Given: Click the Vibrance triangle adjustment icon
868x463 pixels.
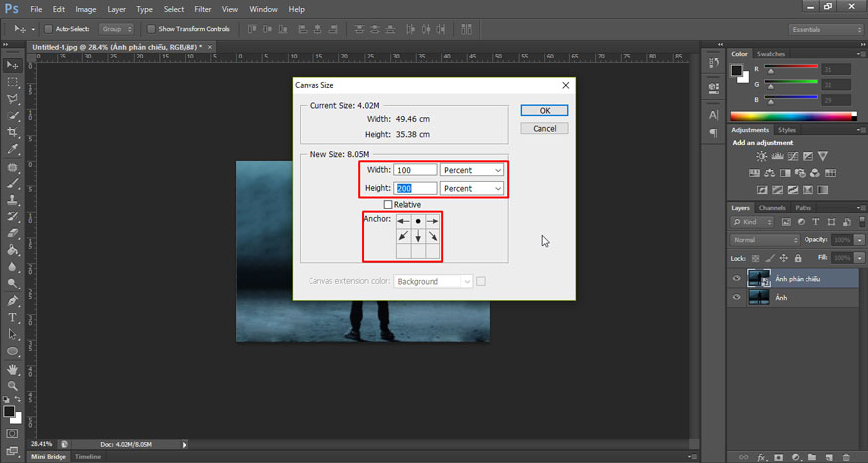Looking at the screenshot, I should (x=823, y=156).
